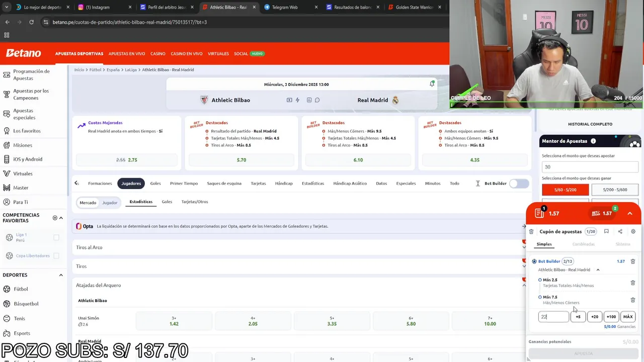The image size is (644, 362).
Task: Open the match chat bubble icon
Action: (x=317, y=100)
